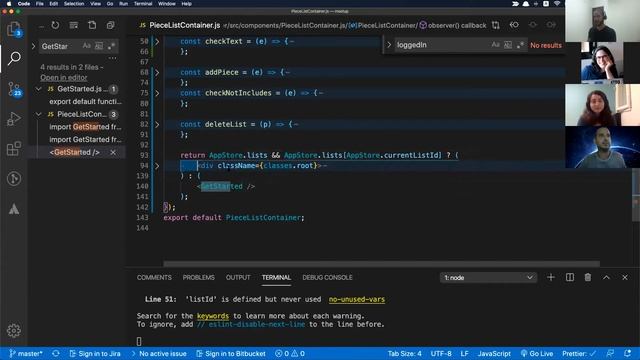Open the Go menu

click(110, 4)
